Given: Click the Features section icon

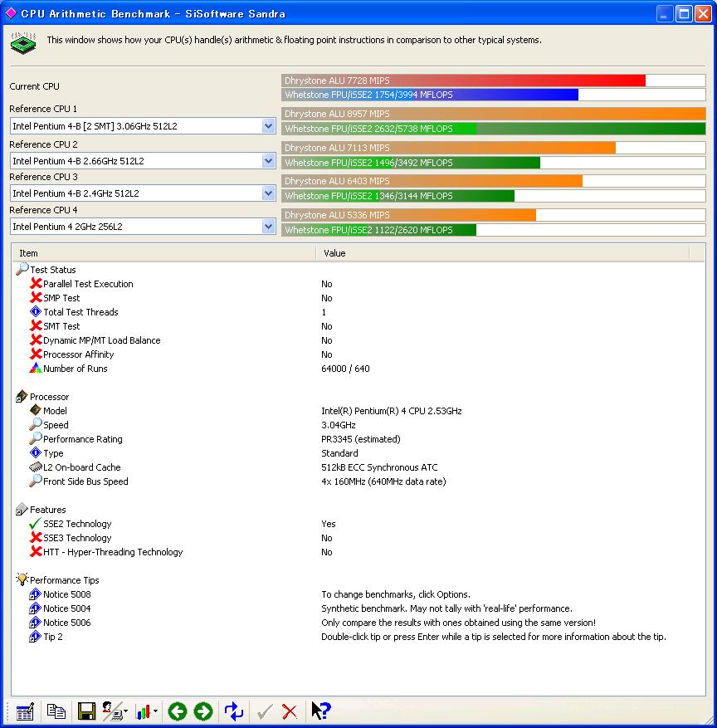Looking at the screenshot, I should pos(22,509).
